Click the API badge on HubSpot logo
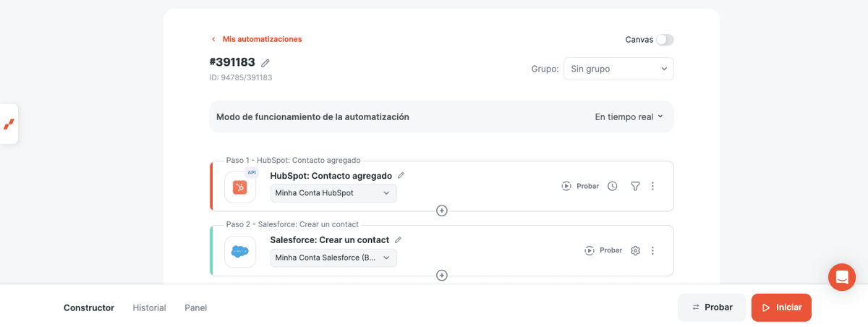 point(251,172)
